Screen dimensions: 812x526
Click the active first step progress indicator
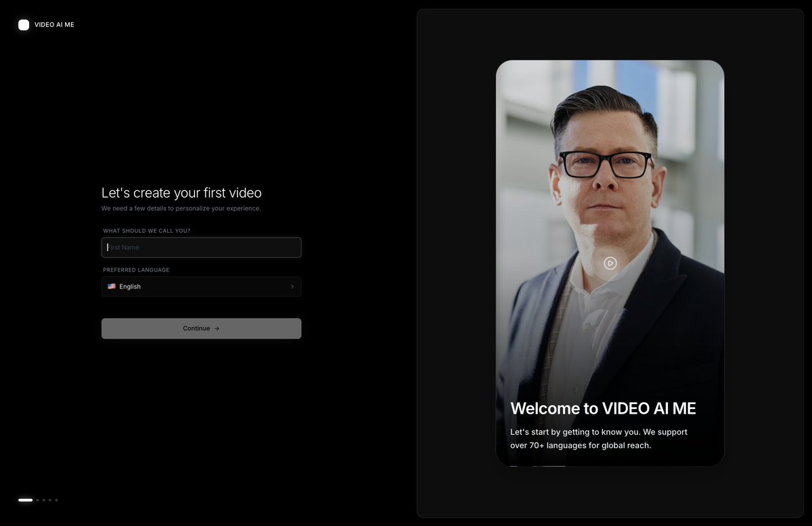(26, 500)
